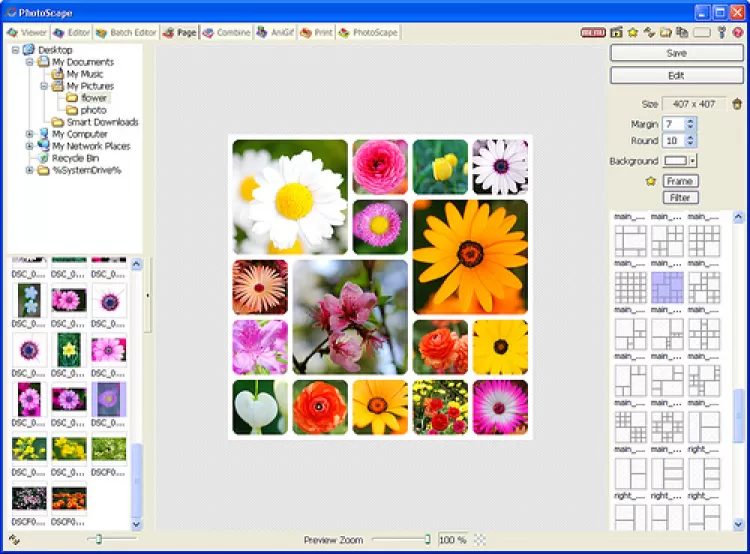The width and height of the screenshot is (750, 554).
Task: Open the Background color dropdown arrow
Action: pos(692,161)
